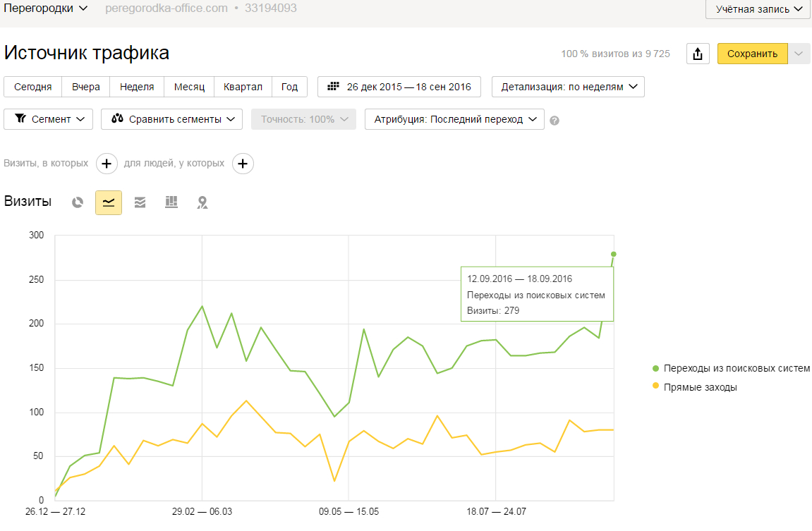Open the date range picker
The width and height of the screenshot is (812, 531).
pos(399,87)
